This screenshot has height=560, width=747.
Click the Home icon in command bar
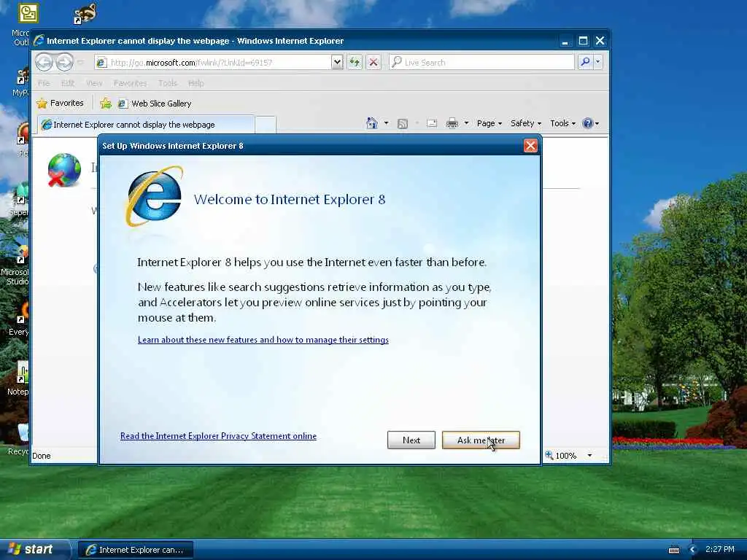pos(371,123)
